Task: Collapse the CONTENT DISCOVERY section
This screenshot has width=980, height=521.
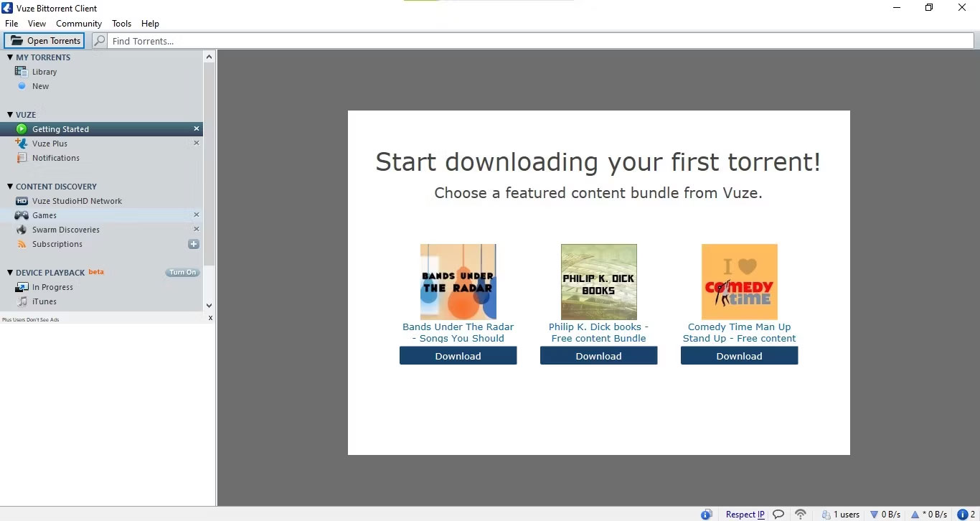Action: pyautogui.click(x=10, y=187)
